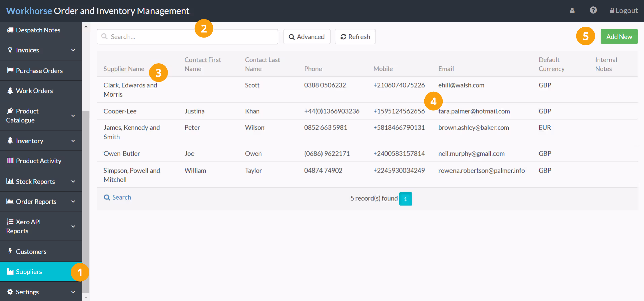Click the sidebar scrollbar down arrow
The width and height of the screenshot is (644, 301).
[86, 297]
